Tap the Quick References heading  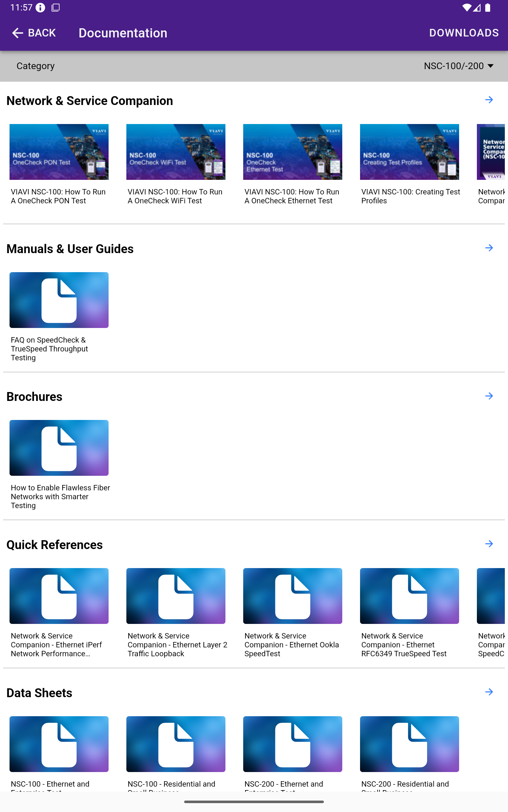click(54, 545)
